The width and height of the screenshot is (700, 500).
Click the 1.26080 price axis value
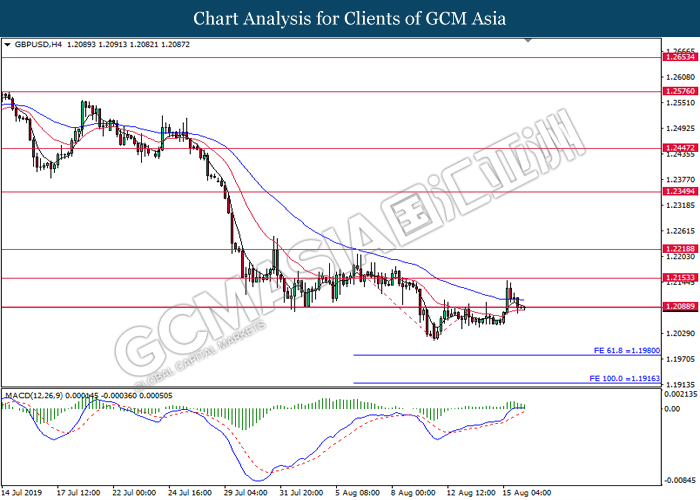click(681, 77)
